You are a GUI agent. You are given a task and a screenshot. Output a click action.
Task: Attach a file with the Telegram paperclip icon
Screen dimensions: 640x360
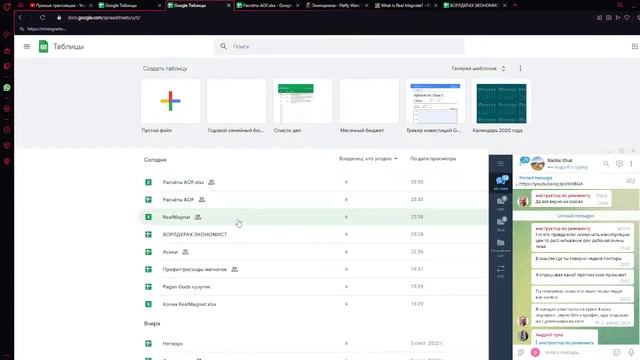pos(521,352)
